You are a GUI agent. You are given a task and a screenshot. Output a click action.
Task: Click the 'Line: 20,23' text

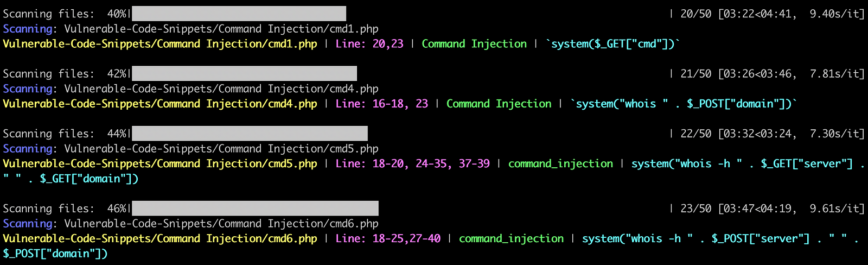(369, 44)
